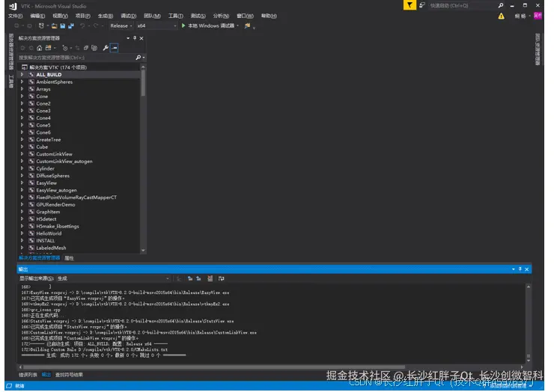Click the yellow notifications flag icon
The width and height of the screenshot is (554, 392).
(410, 5)
